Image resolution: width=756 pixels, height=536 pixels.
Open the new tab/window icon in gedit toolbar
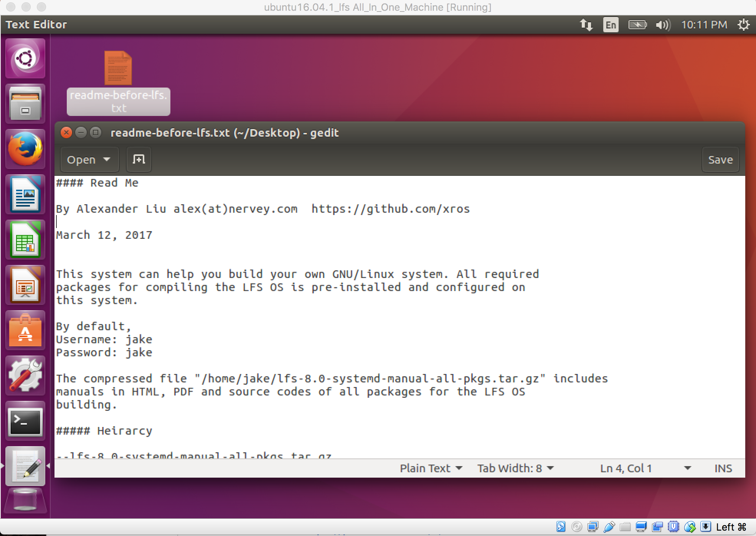139,159
